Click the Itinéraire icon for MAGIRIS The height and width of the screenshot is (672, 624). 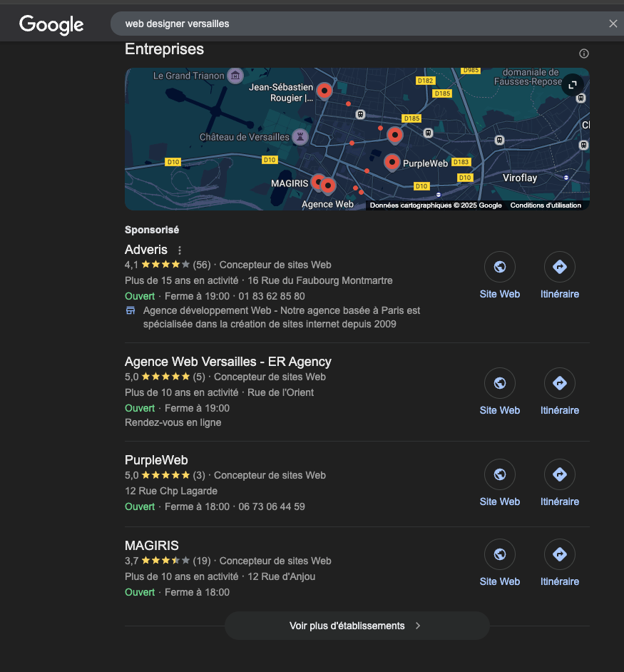click(x=560, y=554)
